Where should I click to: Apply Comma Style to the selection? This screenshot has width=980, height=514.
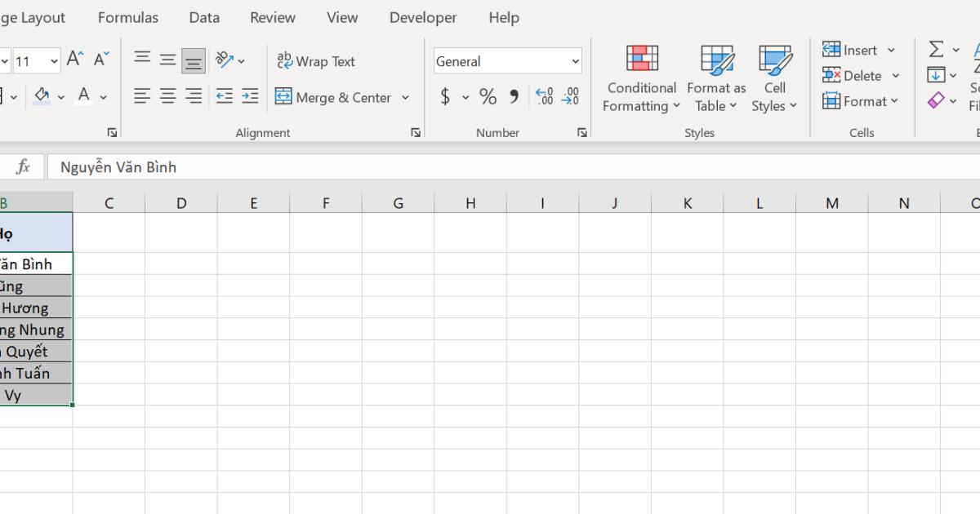click(513, 96)
